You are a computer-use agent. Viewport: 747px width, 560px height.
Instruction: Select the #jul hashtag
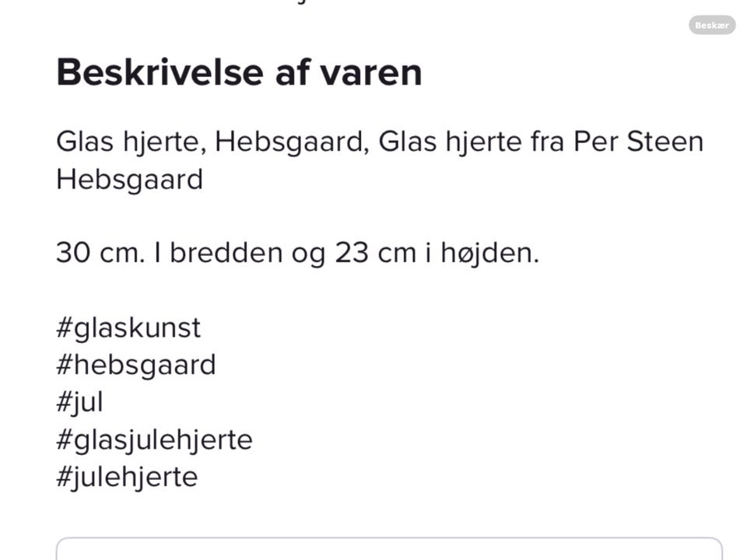79,402
